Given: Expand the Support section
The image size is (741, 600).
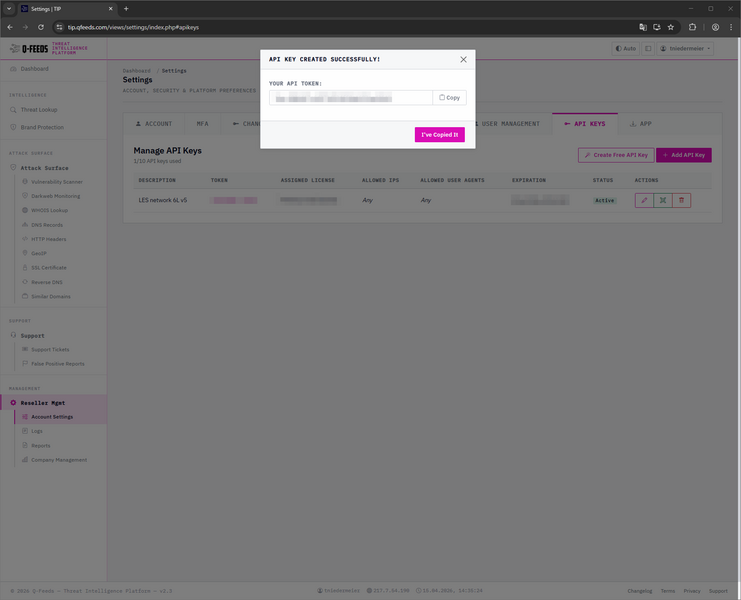Looking at the screenshot, I should tap(32, 335).
